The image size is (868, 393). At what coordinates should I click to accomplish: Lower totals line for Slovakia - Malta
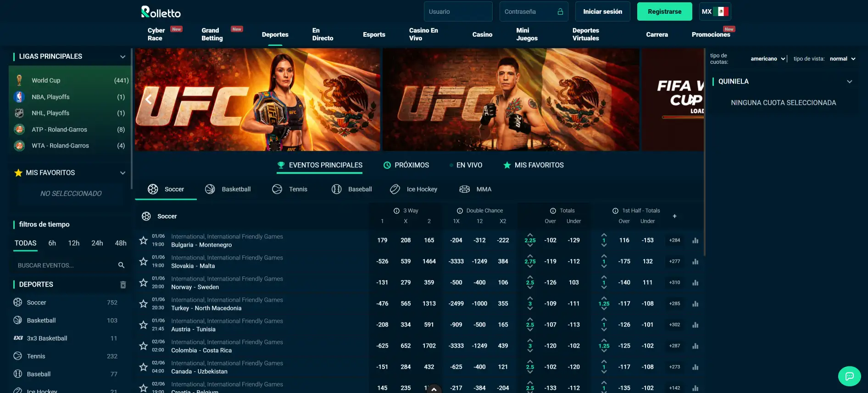[530, 266]
